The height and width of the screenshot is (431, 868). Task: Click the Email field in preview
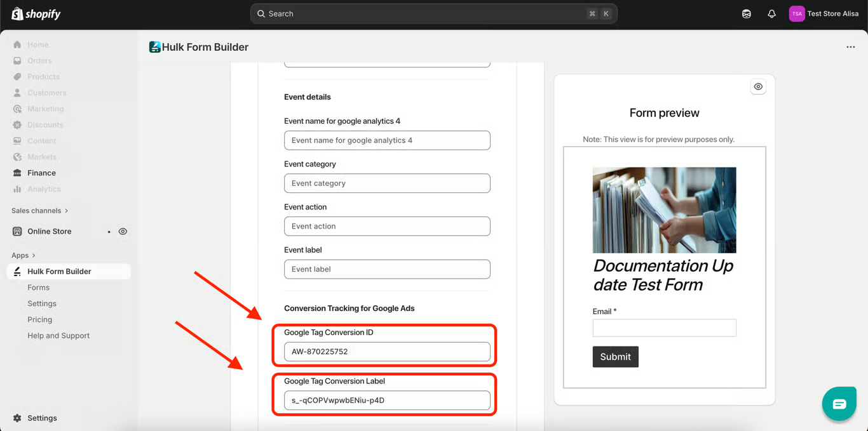pyautogui.click(x=664, y=328)
